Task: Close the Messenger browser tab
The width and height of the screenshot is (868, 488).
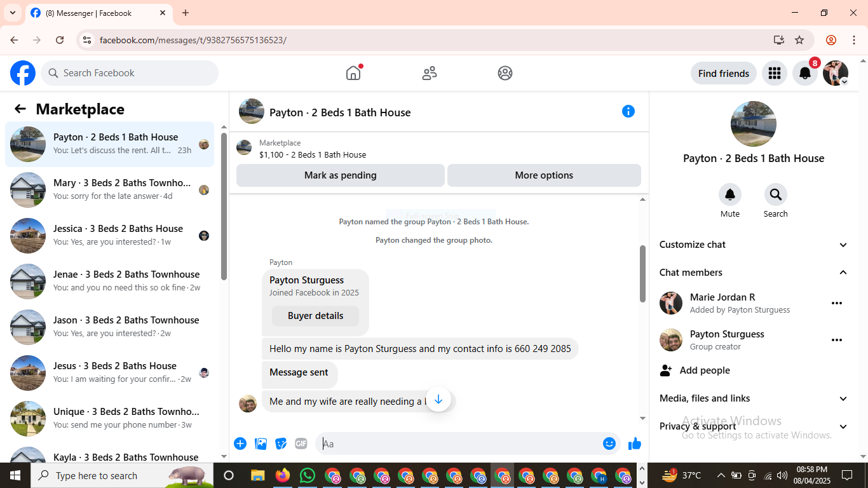Action: [x=163, y=13]
